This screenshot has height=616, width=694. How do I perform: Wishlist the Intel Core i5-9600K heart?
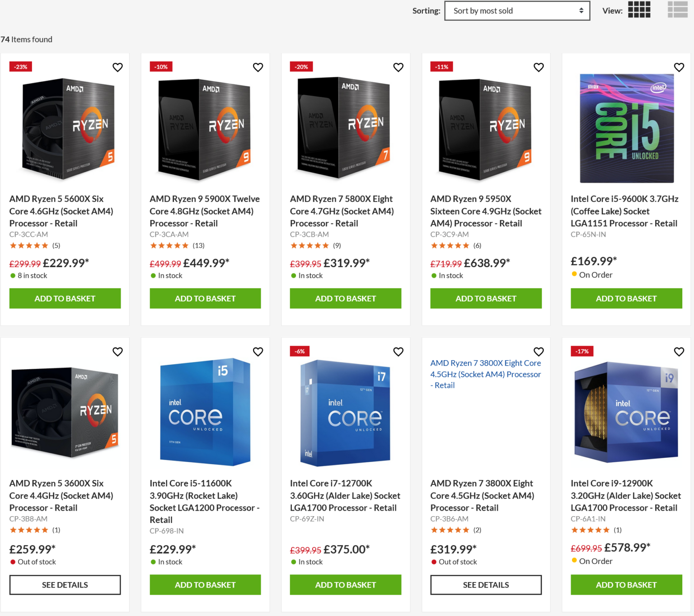coord(679,67)
